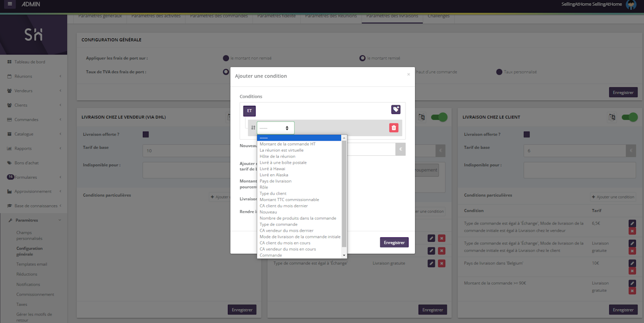
Task: Delete the condition row with trash icon
Action: click(x=393, y=128)
